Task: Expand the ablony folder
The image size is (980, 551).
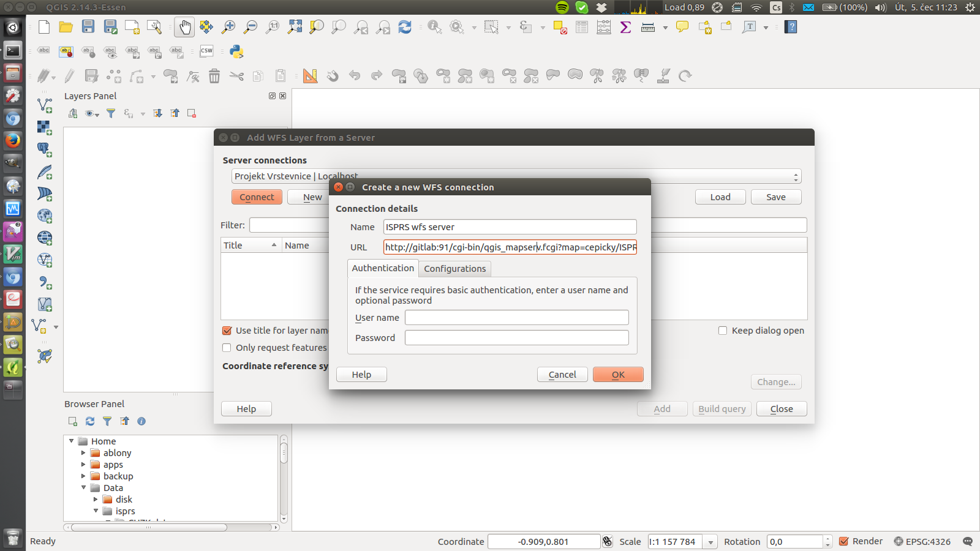Action: [x=83, y=453]
